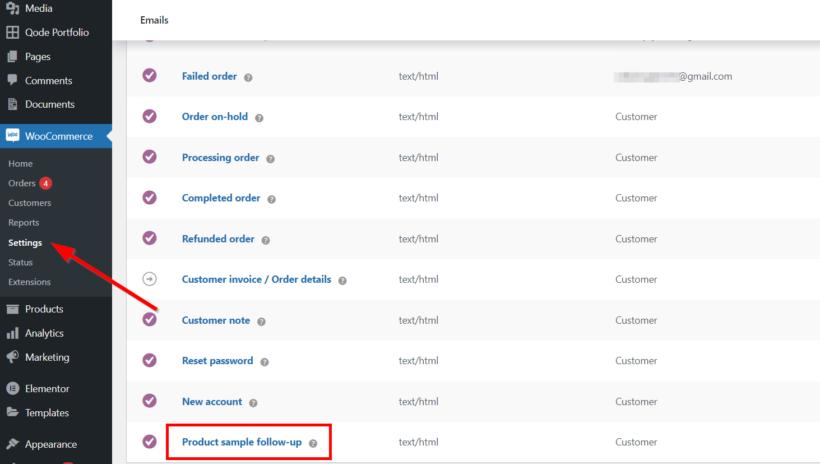The image size is (820, 464).
Task: Toggle enabled status of Order on-hold email
Action: click(x=150, y=116)
